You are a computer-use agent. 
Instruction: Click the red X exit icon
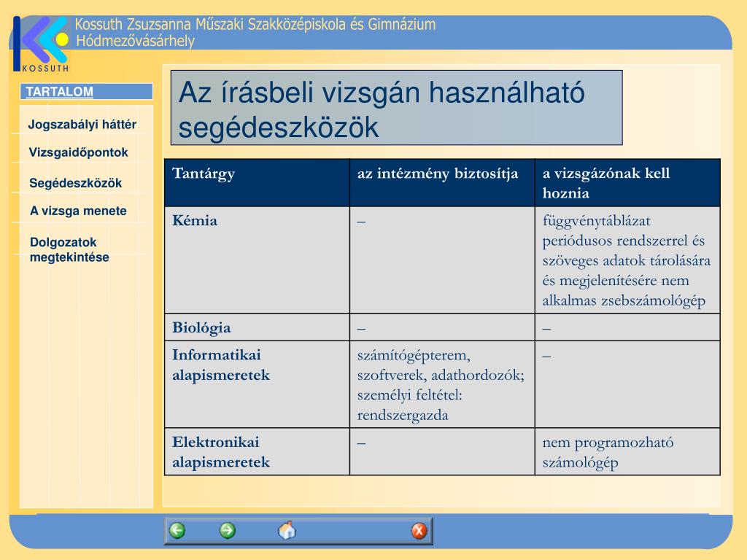coord(419,531)
